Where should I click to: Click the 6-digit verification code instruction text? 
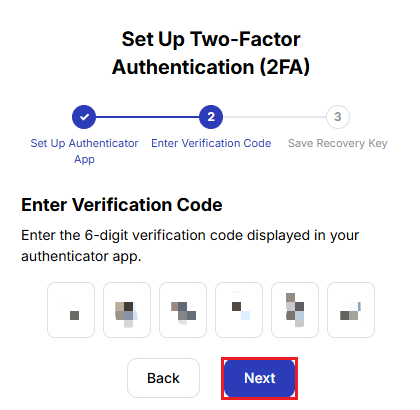pos(190,246)
